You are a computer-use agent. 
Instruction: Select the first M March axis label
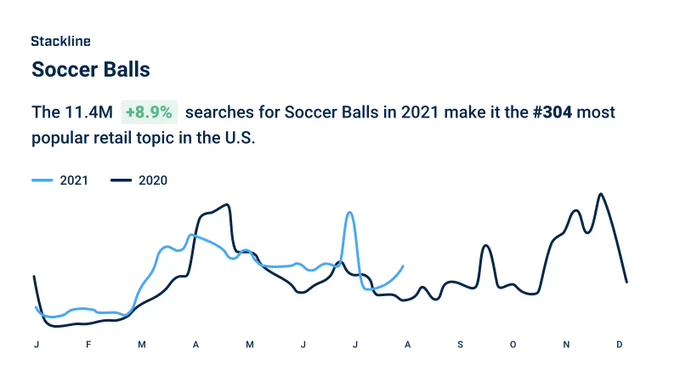(142, 344)
